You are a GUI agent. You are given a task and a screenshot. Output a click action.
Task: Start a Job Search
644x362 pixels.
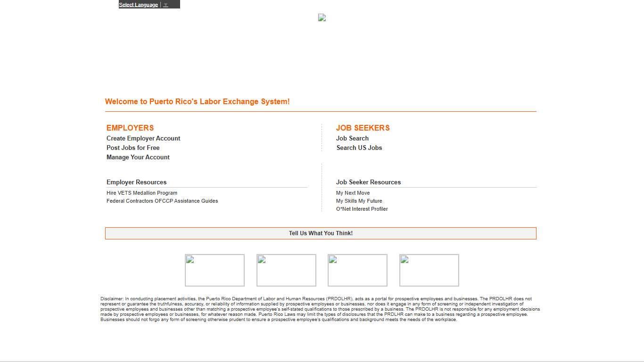click(352, 138)
